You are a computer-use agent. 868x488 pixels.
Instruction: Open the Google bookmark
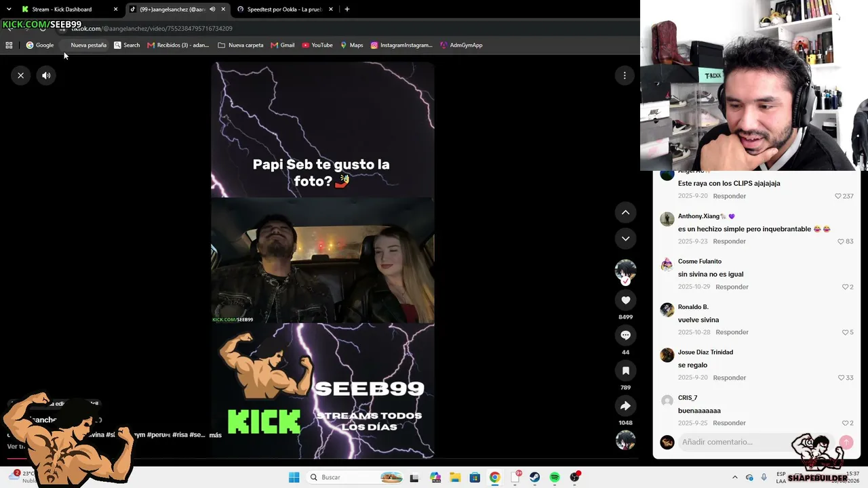coord(40,45)
